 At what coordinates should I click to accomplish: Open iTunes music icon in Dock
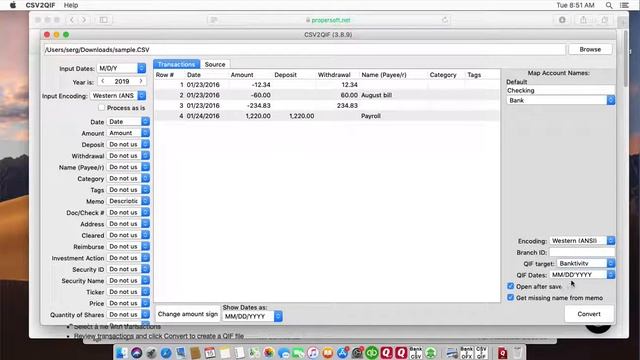(313, 353)
